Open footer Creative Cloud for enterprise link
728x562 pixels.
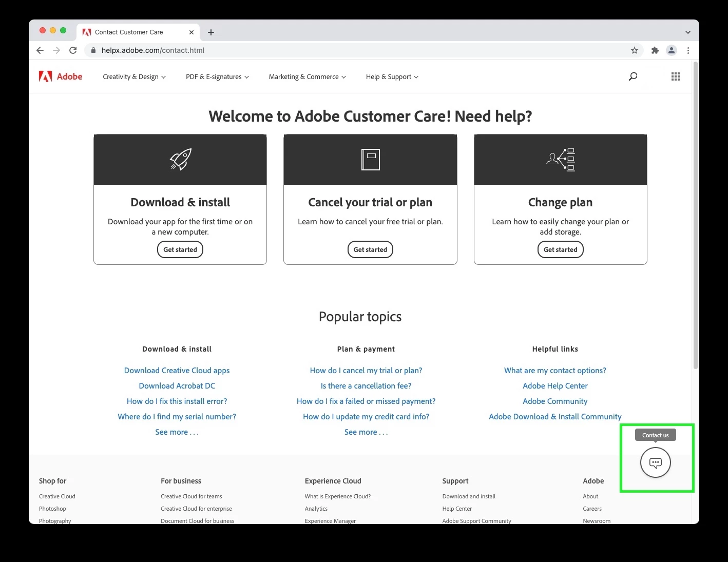click(x=196, y=509)
